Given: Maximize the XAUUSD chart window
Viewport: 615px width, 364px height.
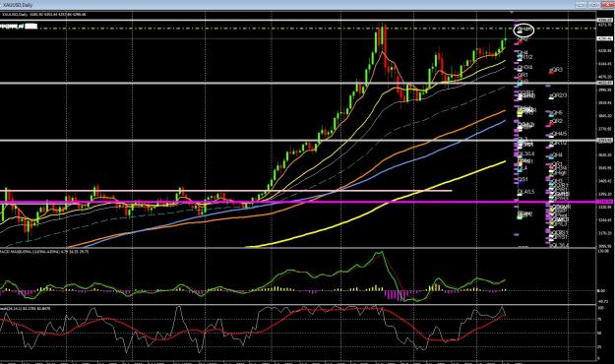Looking at the screenshot, I should click(593, 5).
